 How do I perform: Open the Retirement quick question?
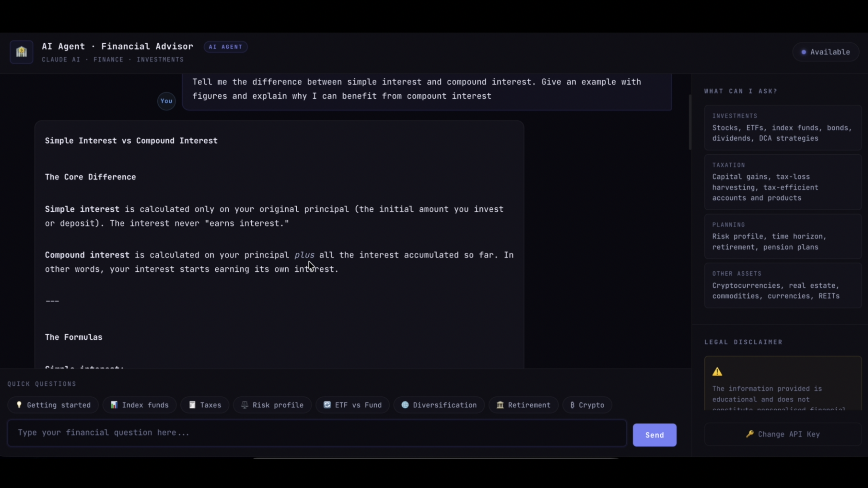pos(523,405)
